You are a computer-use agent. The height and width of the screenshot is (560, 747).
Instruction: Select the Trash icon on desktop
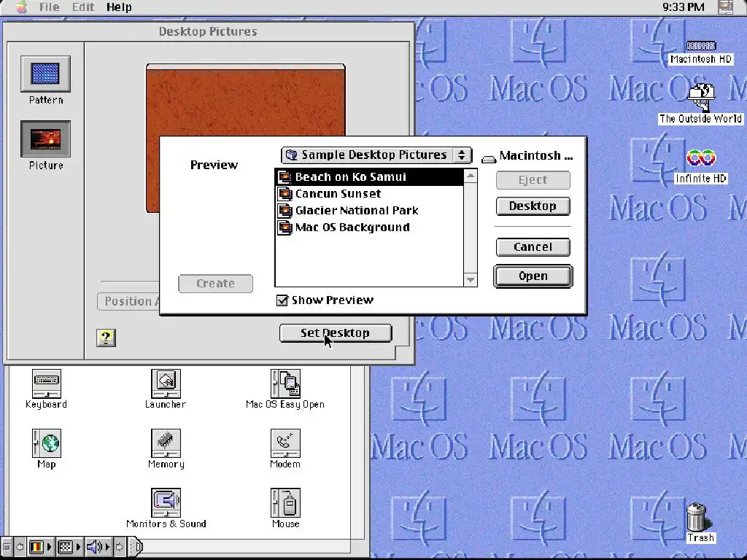pos(697,517)
